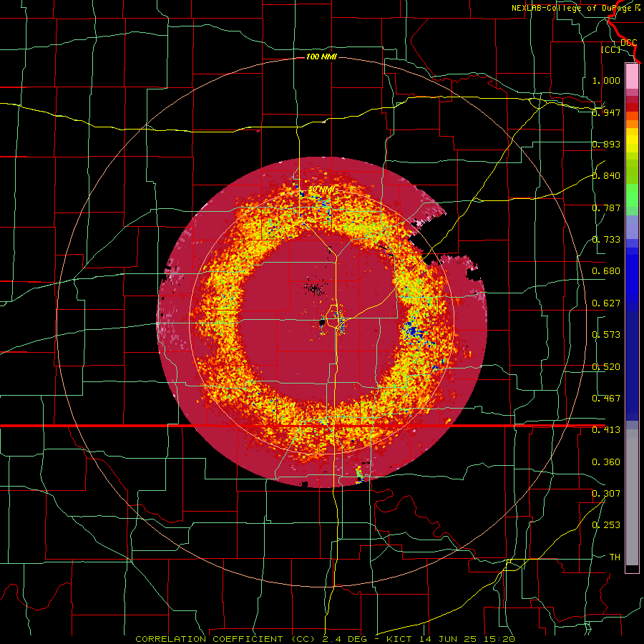Select the 0.360 scale value
Screen dimensions: 644x644
pos(606,462)
